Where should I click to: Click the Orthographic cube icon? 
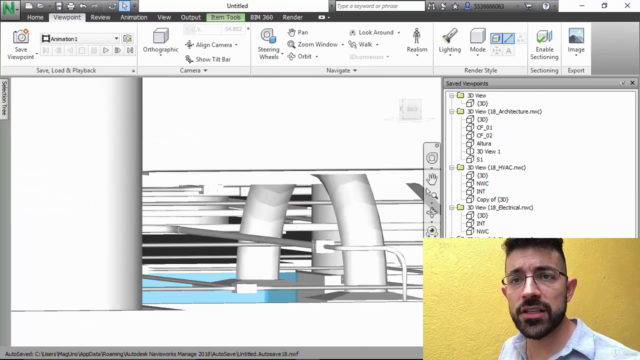160,36
